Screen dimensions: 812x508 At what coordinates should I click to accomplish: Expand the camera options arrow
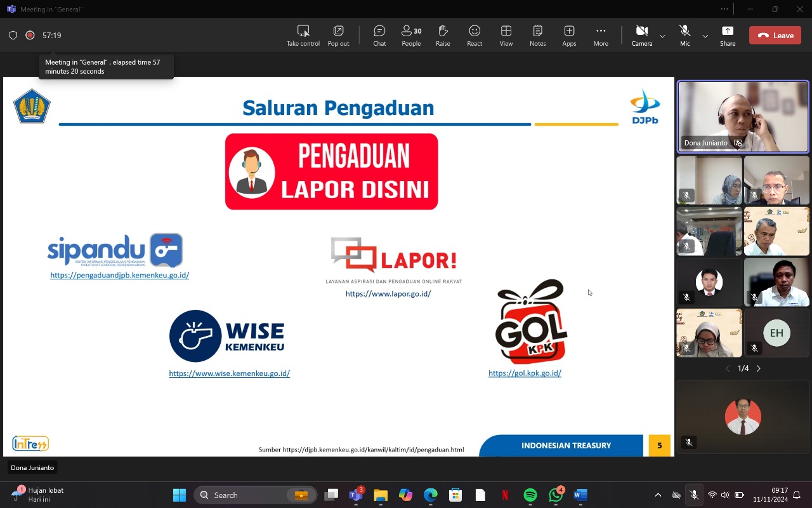(662, 36)
